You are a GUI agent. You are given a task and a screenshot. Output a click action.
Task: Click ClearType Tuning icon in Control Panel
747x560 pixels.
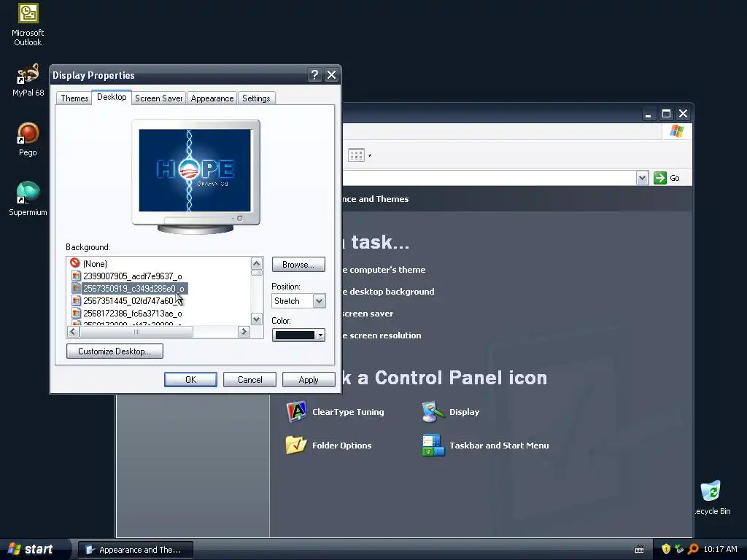click(296, 412)
